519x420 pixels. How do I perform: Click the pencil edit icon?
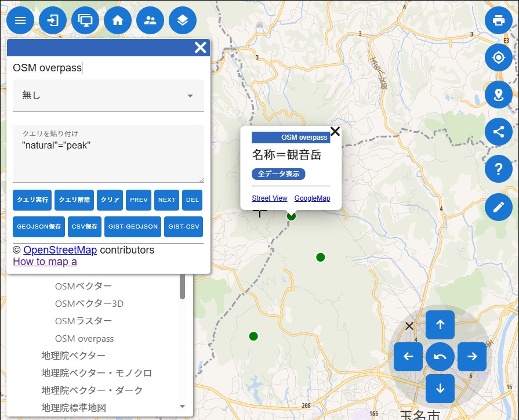[x=499, y=206]
